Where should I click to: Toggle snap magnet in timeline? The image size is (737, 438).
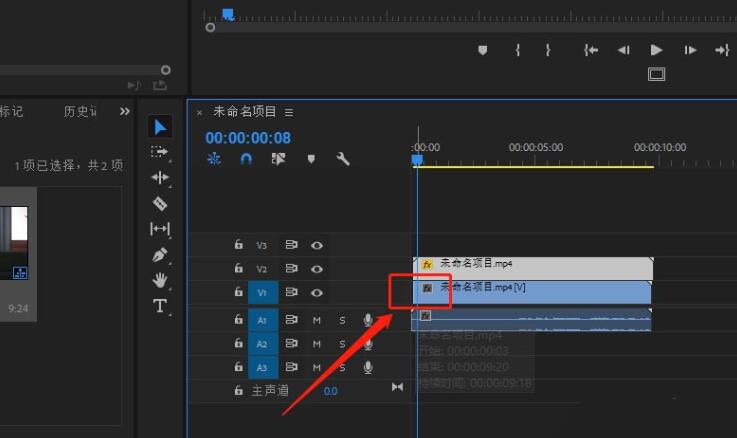click(x=246, y=159)
